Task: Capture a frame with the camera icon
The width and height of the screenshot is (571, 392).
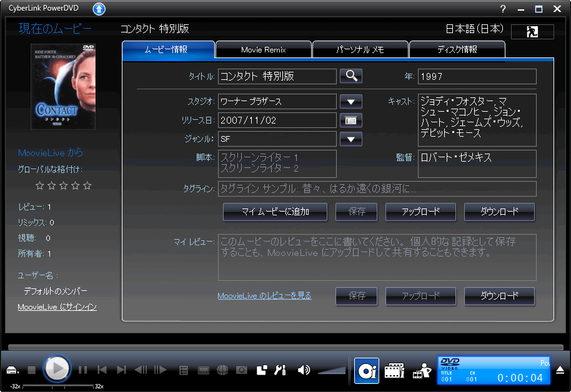Action: coord(241,370)
